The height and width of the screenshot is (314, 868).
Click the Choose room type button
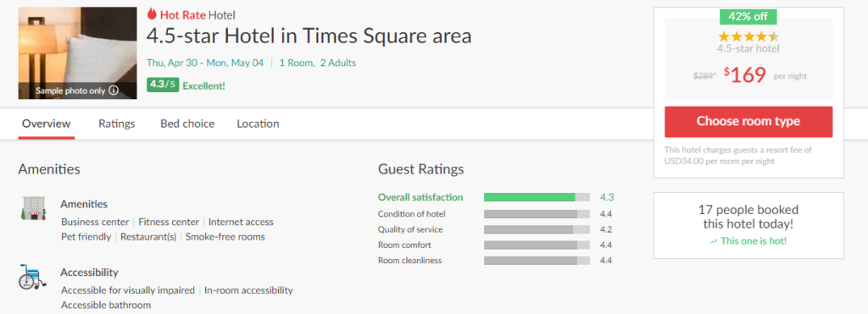pos(748,122)
